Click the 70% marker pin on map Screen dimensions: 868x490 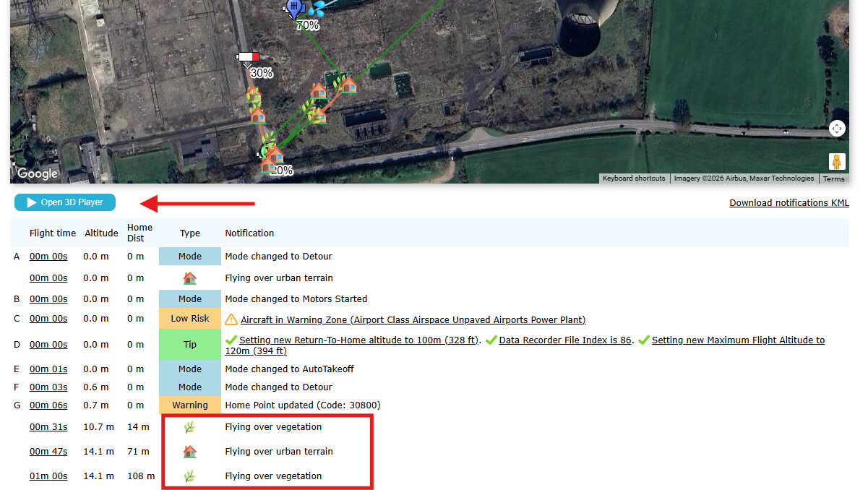pos(294,9)
